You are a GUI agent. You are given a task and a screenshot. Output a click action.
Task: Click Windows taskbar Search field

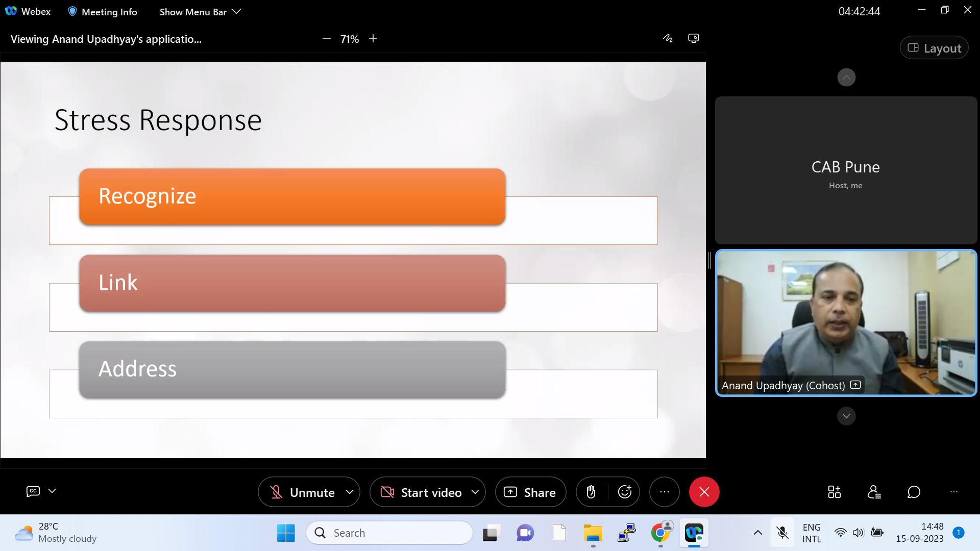389,533
